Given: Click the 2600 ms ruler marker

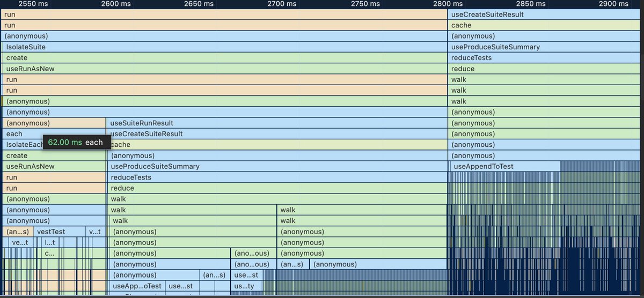Looking at the screenshot, I should click(x=115, y=4).
